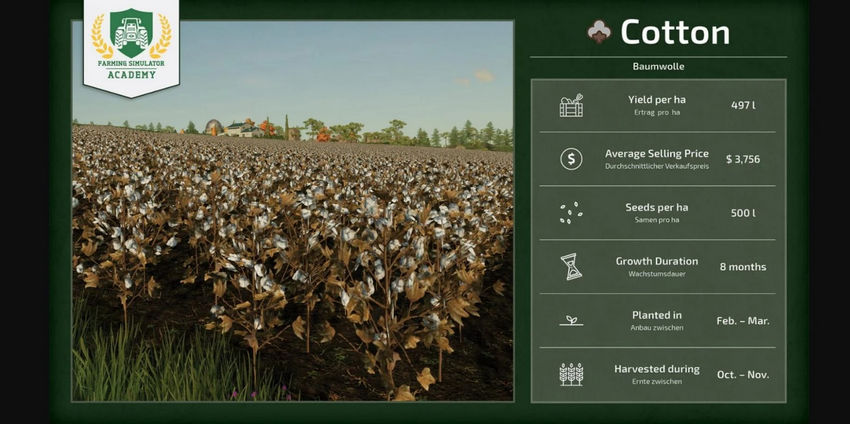Click the 'Oct. – Nov.' harvest value
The height and width of the screenshot is (424, 850).
(x=743, y=375)
